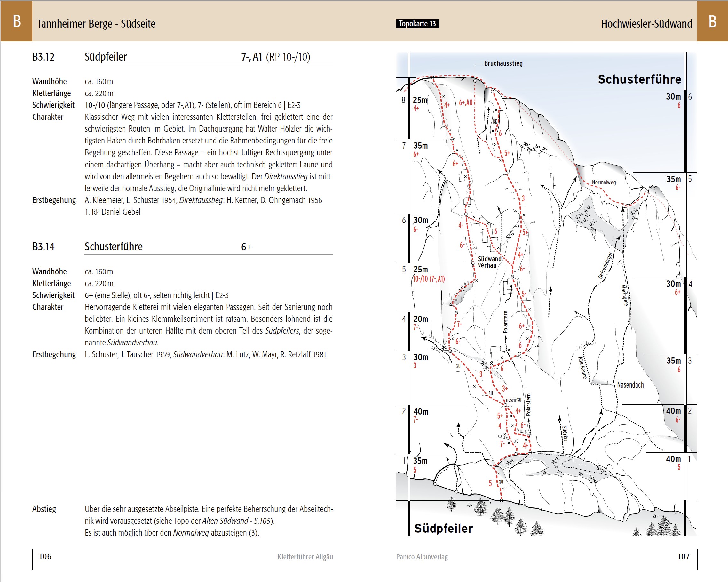The image size is (728, 582).
Task: Click the 'Charakter' label of the Schusterführe section
Action: (48, 307)
